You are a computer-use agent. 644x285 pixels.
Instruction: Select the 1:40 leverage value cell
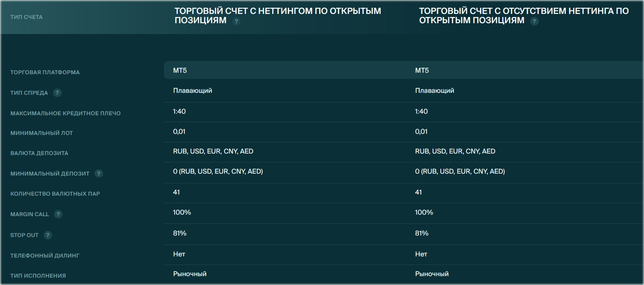pyautogui.click(x=179, y=111)
